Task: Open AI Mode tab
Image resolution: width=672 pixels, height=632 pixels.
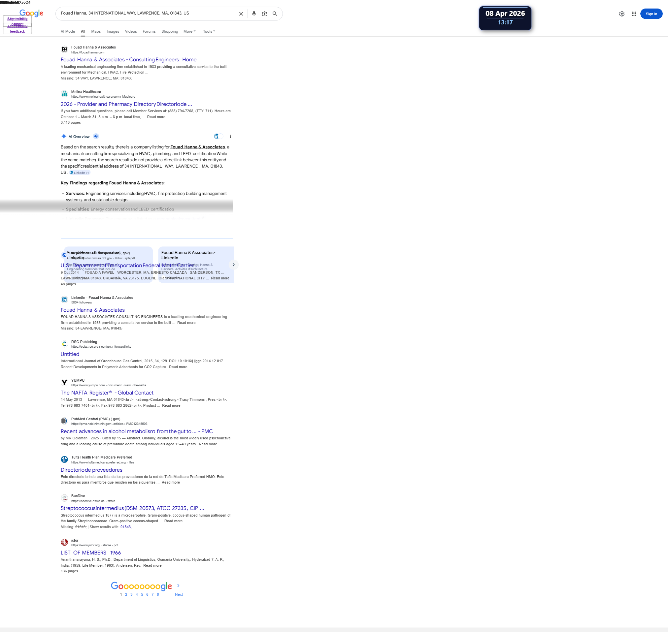Action: (x=68, y=31)
